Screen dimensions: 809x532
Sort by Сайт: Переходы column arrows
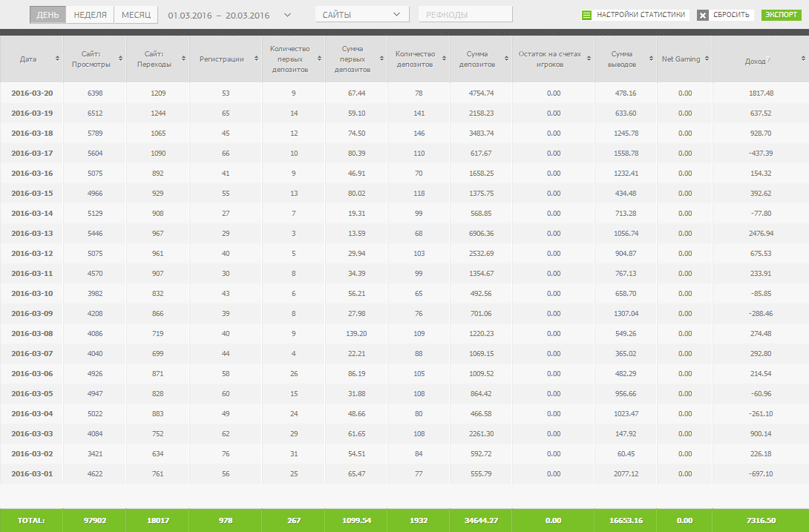tap(183, 59)
